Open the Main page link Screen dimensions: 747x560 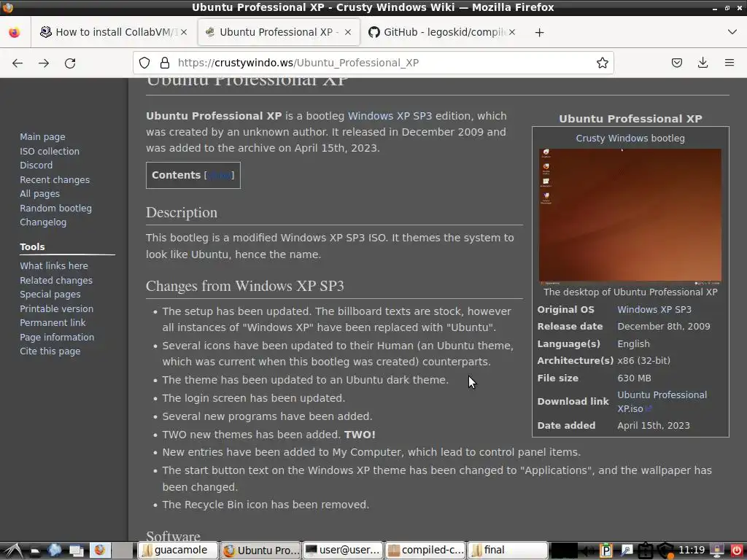point(42,136)
